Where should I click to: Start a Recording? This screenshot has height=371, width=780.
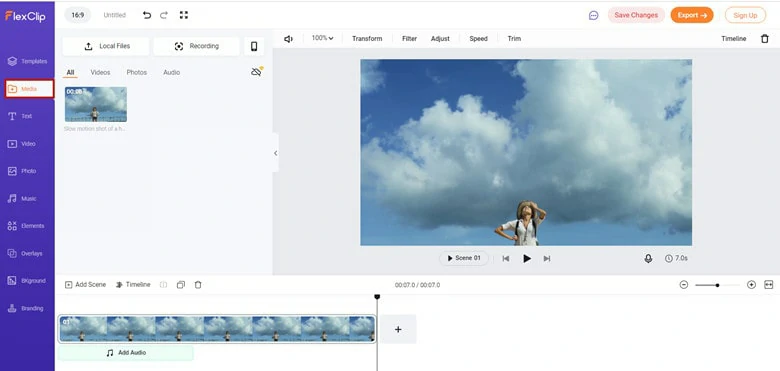[196, 46]
